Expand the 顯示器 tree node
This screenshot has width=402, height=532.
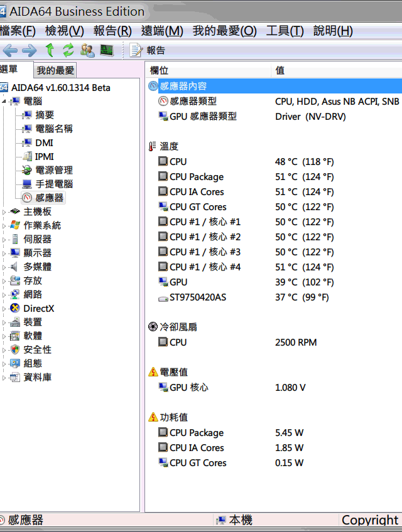[4, 253]
